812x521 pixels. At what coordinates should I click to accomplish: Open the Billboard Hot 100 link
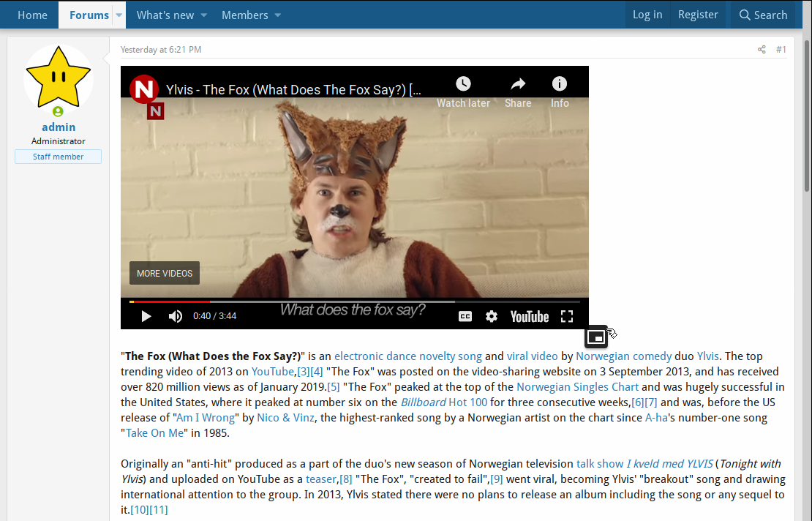[444, 402]
